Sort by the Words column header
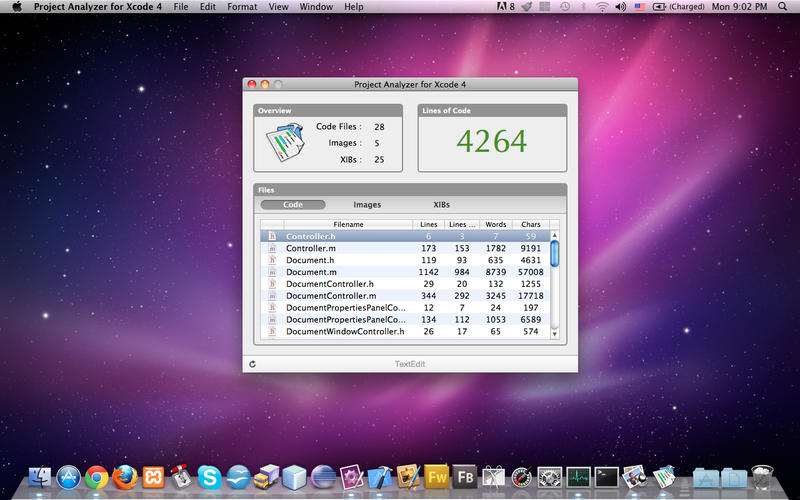Image resolution: width=800 pixels, height=500 pixels. 495,224
